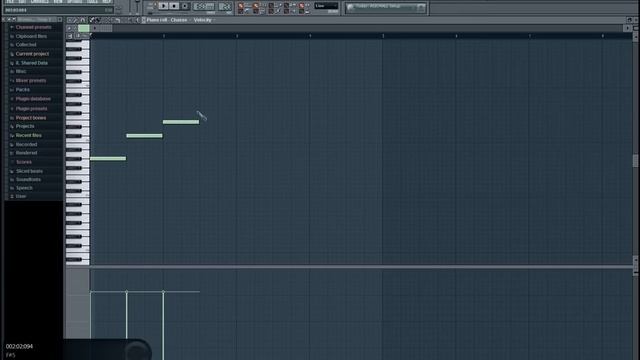Select the note at timeline start
The width and height of the screenshot is (640, 360).
point(108,158)
